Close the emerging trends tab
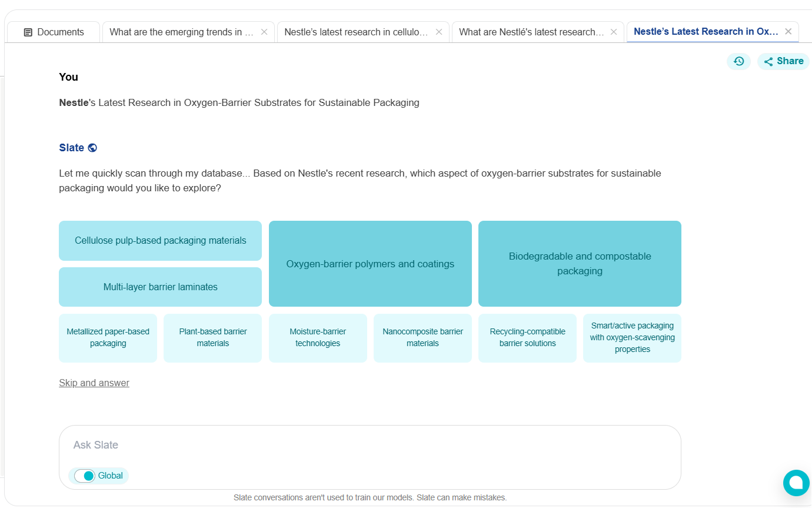This screenshot has width=812, height=508. [x=264, y=32]
